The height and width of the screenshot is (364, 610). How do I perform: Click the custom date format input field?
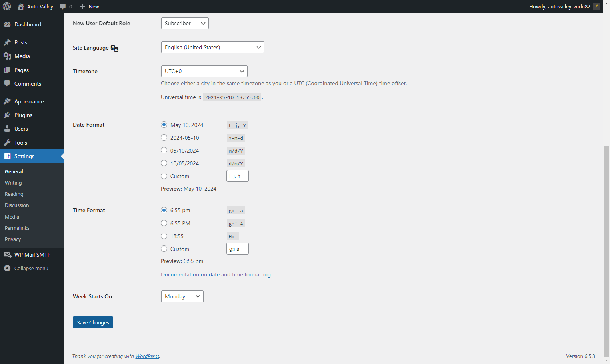click(x=238, y=176)
